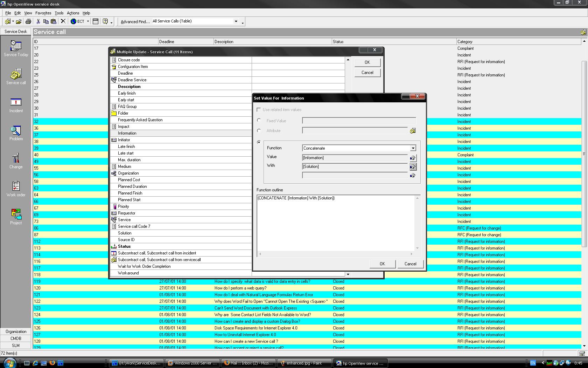Open the Actions menu
This screenshot has height=368, width=588.
[x=73, y=13]
